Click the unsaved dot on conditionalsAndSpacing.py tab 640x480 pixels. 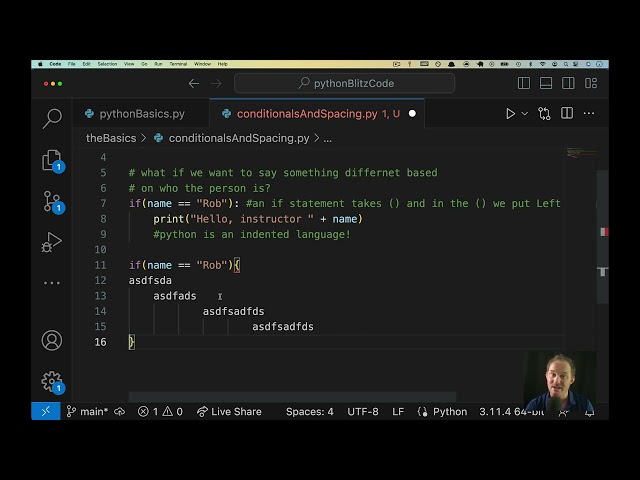pyautogui.click(x=412, y=113)
